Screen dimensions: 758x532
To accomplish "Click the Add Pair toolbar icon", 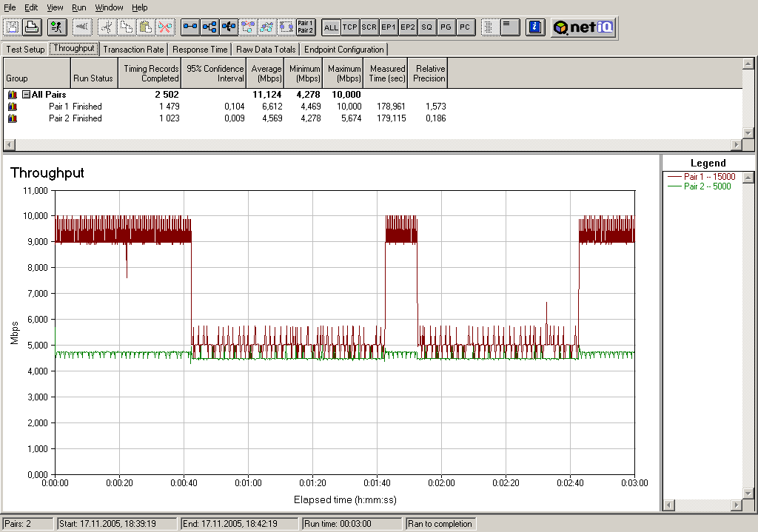I will (x=191, y=27).
